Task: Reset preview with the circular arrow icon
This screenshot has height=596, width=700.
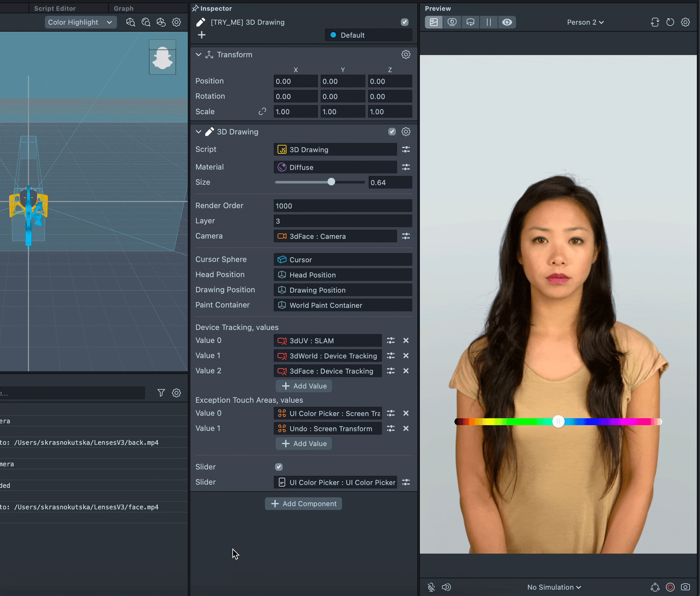Action: (670, 22)
